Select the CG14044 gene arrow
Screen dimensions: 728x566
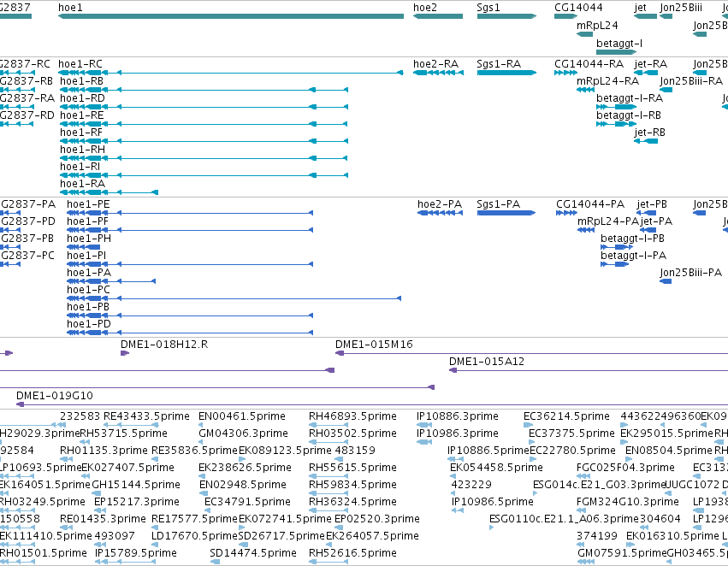point(566,16)
